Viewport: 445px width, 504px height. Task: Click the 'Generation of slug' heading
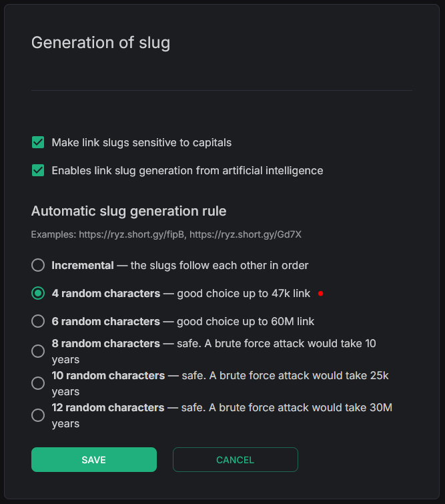[x=101, y=43]
